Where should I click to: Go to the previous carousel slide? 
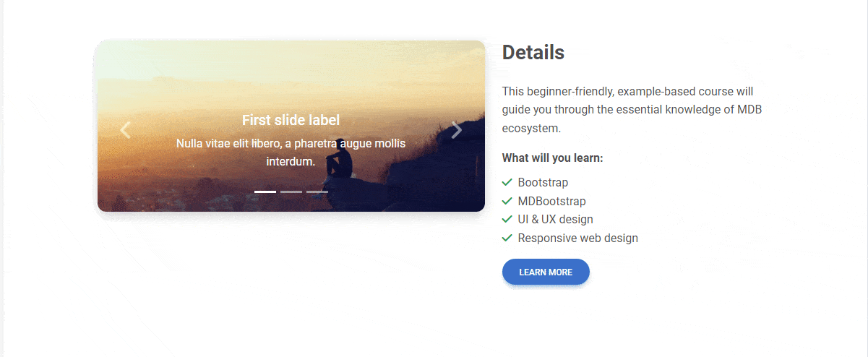coord(126,130)
